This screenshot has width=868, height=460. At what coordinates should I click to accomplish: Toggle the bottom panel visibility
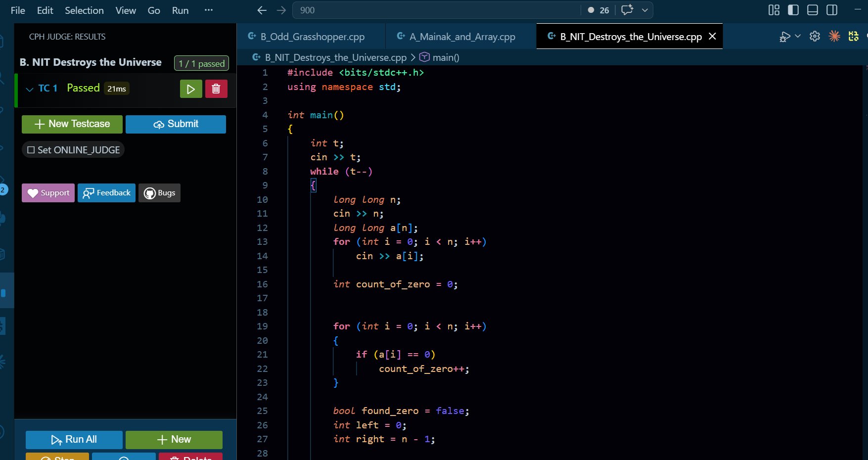pos(813,10)
